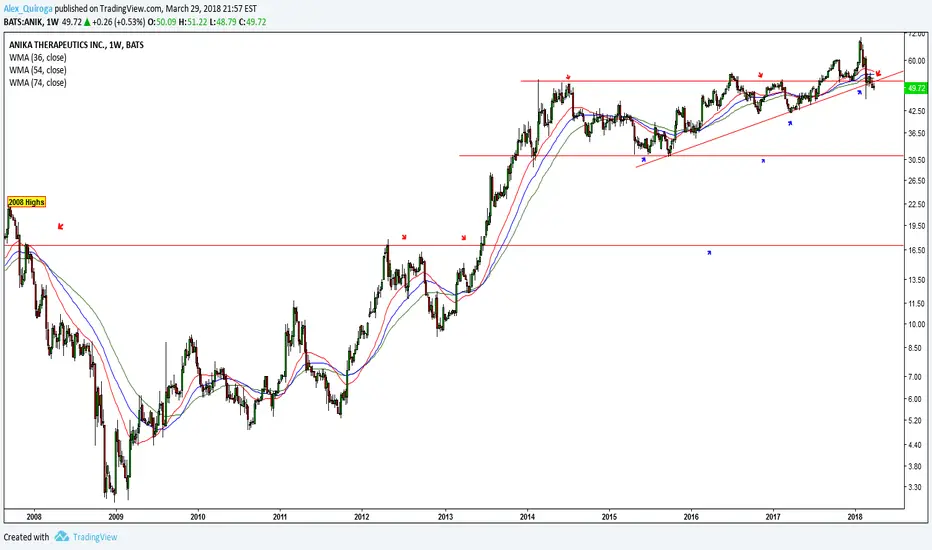
Task: Click the 7.00 price axis label
Action: coord(917,377)
